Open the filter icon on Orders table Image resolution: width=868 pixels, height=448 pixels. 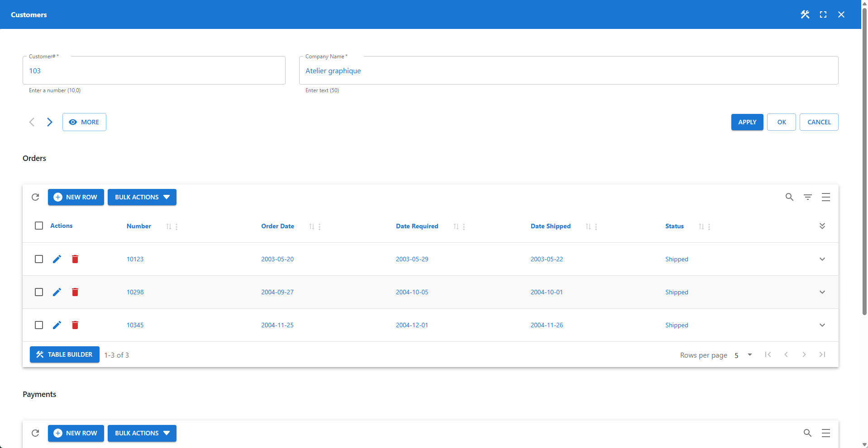click(808, 197)
